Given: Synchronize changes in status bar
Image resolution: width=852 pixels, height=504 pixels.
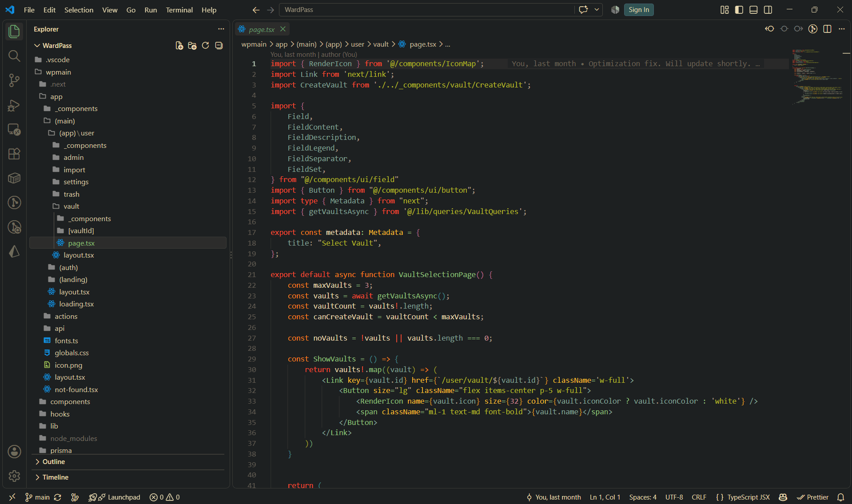Looking at the screenshot, I should tap(58, 497).
